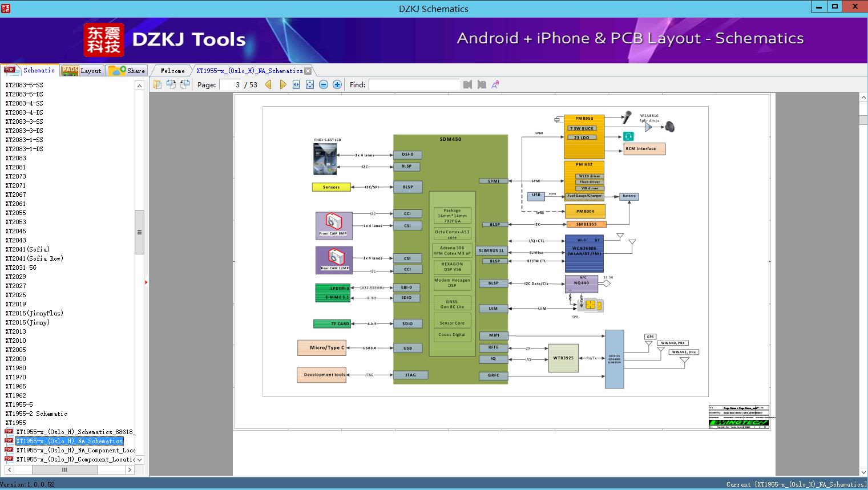Image resolution: width=868 pixels, height=490 pixels.
Task: Go to the next page with right arrow
Action: point(282,84)
